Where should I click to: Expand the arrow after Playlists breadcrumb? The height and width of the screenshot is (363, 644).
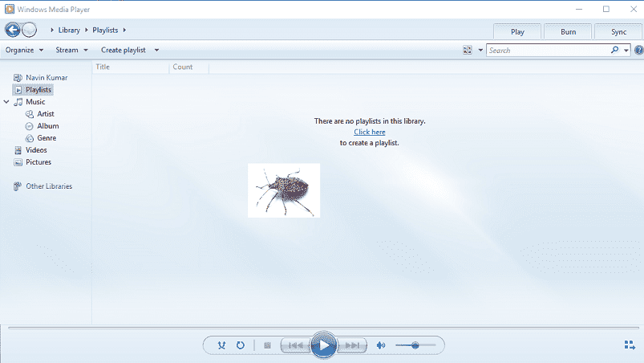click(124, 30)
